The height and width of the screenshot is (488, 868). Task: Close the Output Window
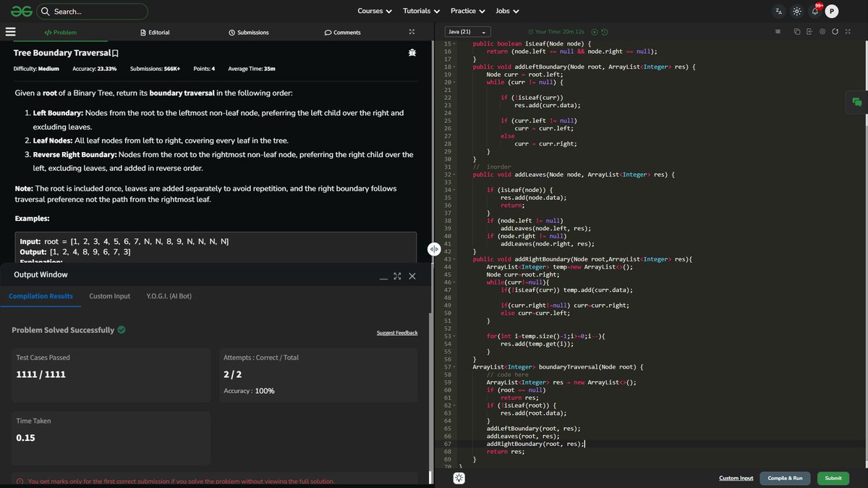[412, 276]
